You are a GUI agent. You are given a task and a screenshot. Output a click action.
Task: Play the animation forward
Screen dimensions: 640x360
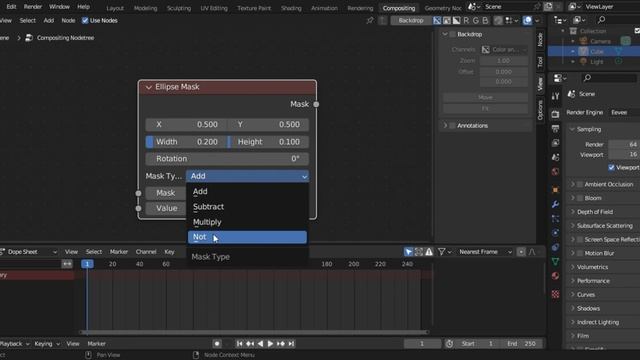(270, 344)
